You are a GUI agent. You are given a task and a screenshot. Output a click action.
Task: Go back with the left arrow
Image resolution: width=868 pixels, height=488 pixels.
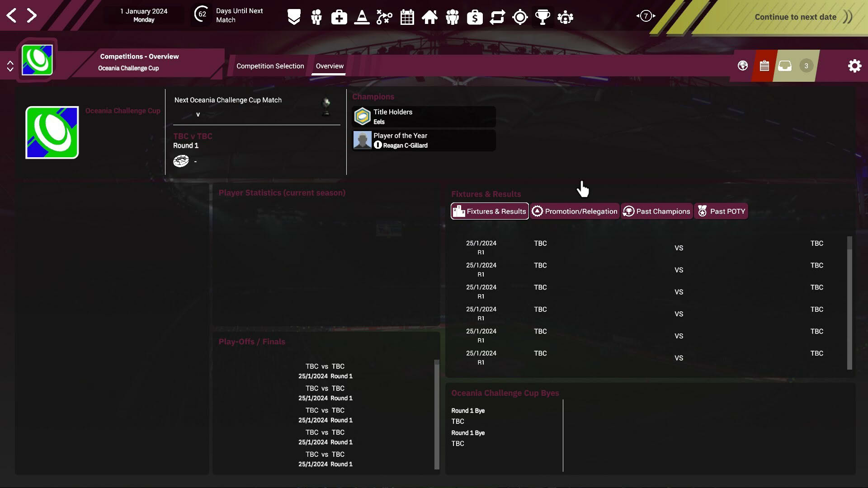[x=11, y=16]
